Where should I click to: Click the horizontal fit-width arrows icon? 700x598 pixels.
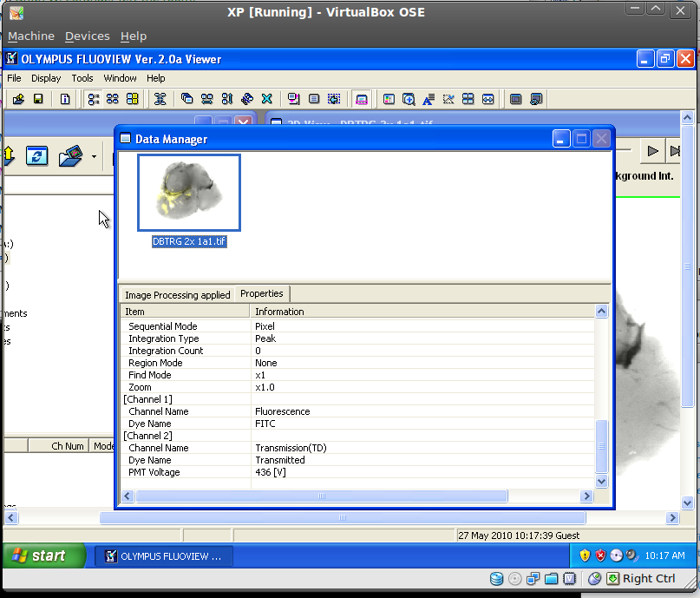488,99
